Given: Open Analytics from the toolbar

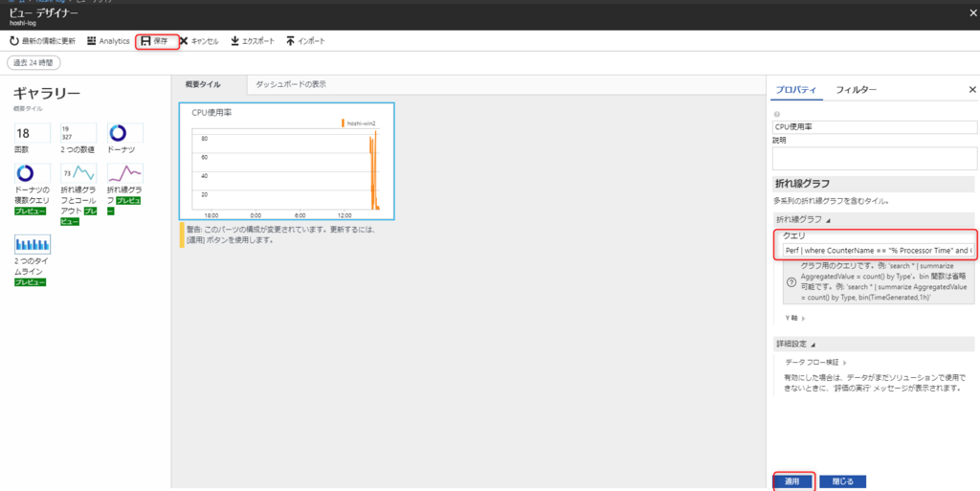Looking at the screenshot, I should point(107,41).
